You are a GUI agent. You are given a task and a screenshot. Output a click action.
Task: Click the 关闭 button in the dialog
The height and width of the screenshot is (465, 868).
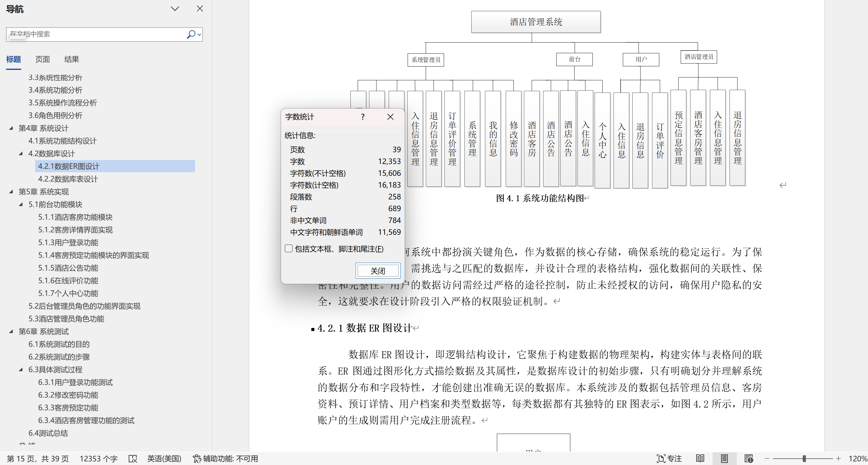pos(378,271)
